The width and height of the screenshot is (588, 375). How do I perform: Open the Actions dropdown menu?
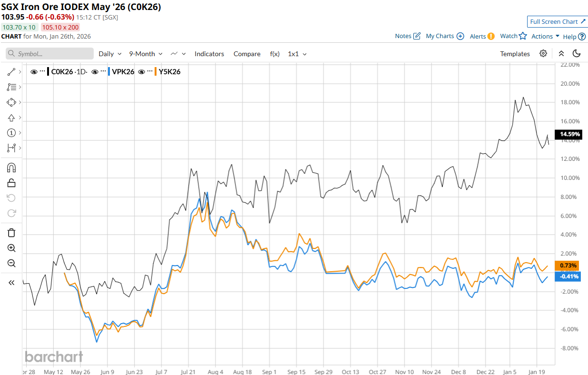click(545, 36)
